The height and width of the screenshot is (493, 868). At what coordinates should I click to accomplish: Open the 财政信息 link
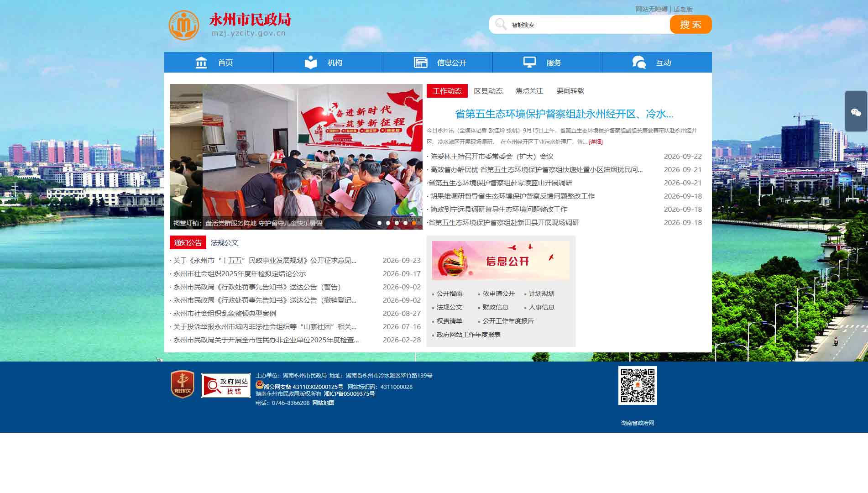(496, 307)
